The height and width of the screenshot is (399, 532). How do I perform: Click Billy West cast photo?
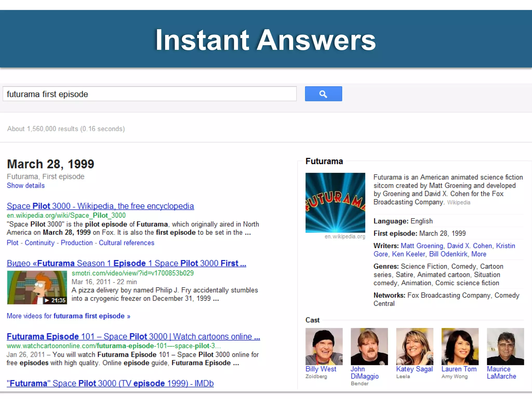[324, 347]
